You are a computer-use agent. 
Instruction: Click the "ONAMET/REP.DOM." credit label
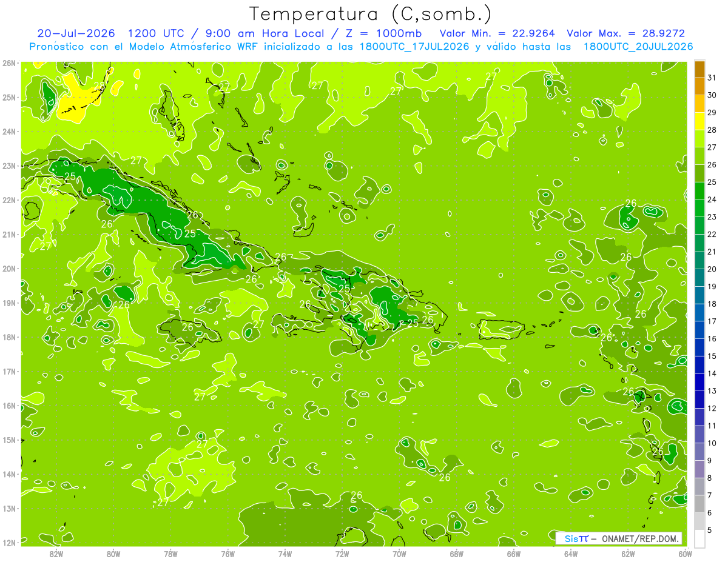[639, 538]
